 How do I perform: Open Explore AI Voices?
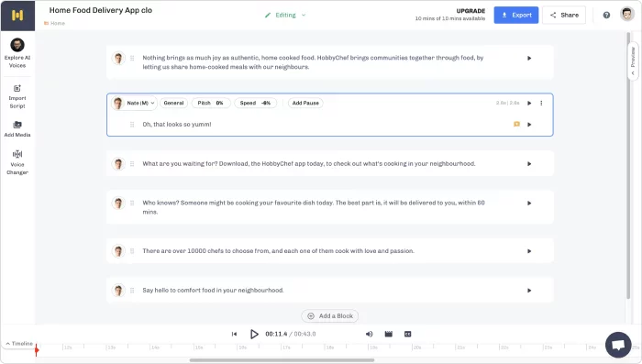(x=17, y=53)
